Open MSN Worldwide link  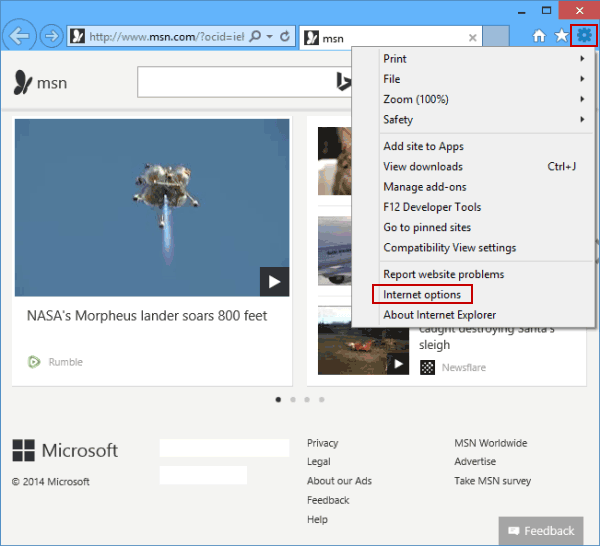(491, 443)
